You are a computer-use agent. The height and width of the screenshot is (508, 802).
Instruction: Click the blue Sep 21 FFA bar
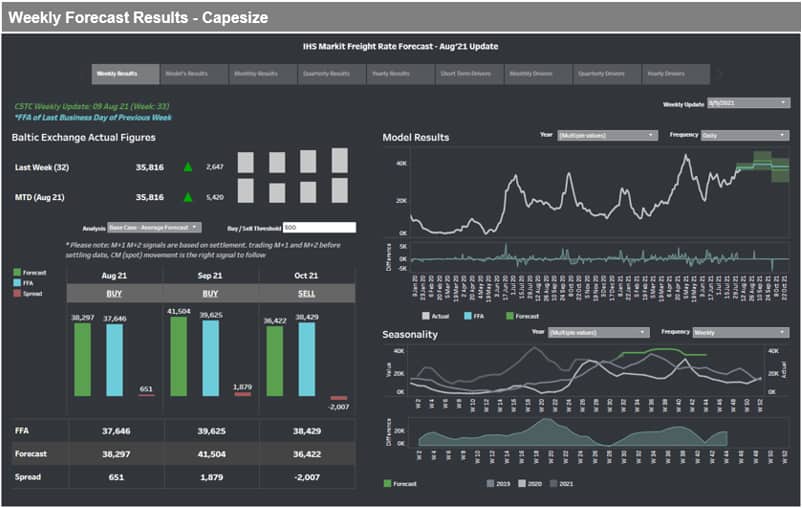point(210,357)
